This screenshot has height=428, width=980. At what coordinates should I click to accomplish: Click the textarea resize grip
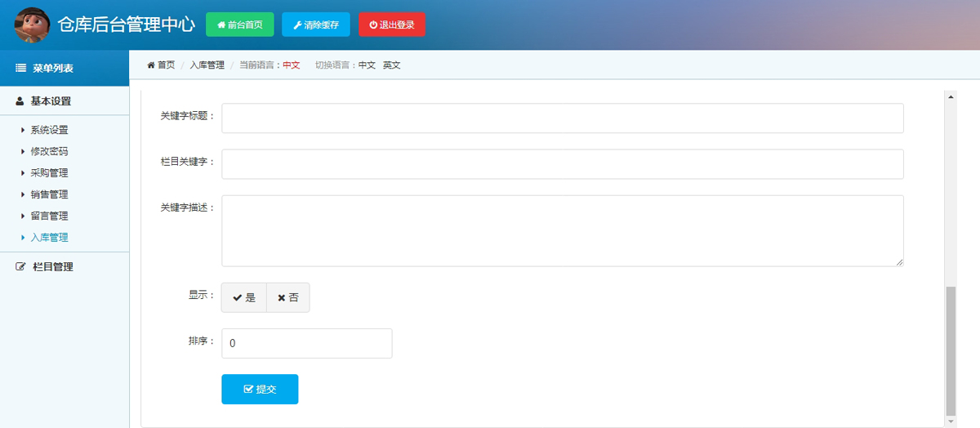point(899,262)
